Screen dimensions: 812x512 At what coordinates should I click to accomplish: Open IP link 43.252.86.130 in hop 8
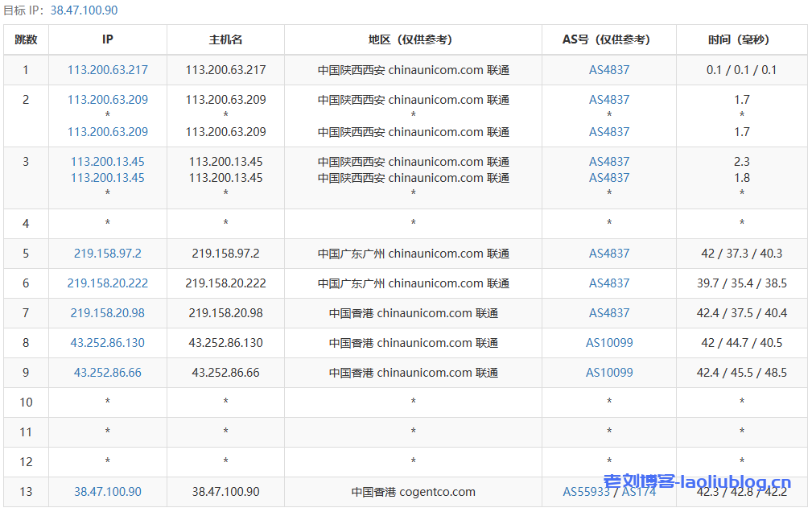point(107,342)
